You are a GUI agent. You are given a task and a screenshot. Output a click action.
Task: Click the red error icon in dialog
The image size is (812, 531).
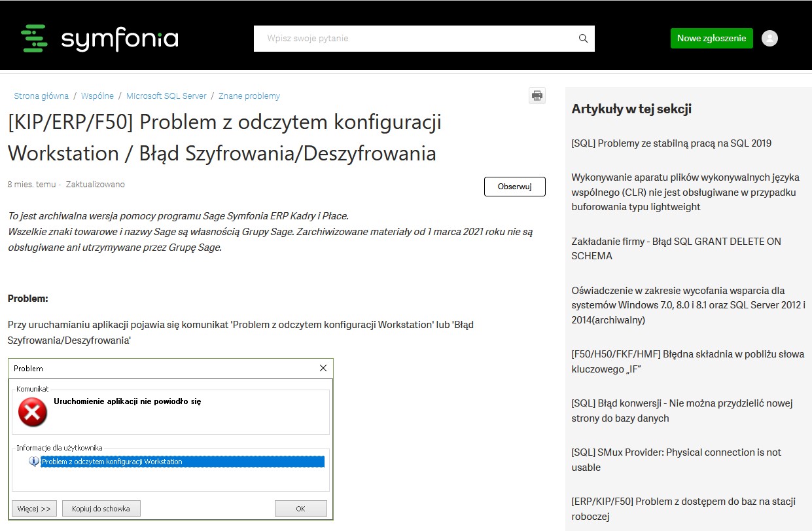tap(32, 412)
